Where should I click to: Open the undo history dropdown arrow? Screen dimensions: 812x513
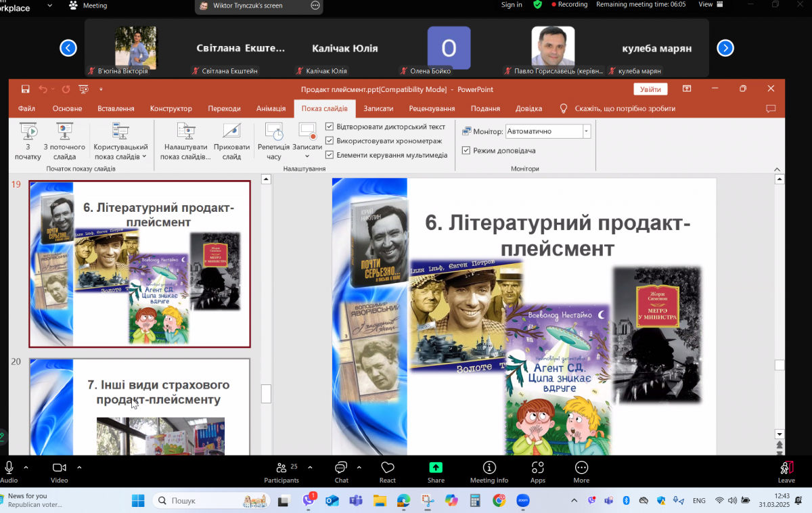53,89
